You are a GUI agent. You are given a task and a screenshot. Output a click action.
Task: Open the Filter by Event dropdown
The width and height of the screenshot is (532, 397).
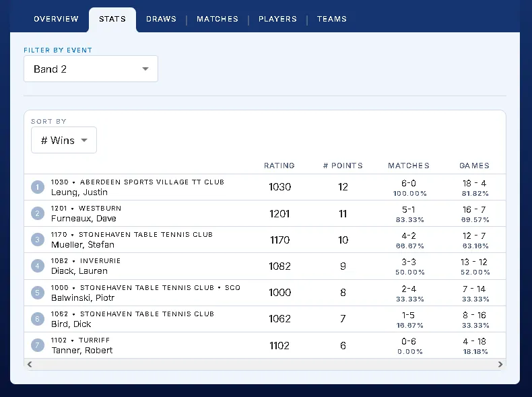(91, 69)
